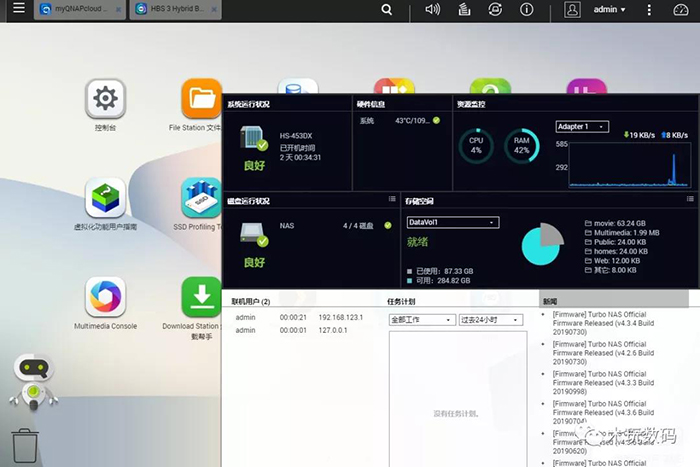Open the Control Panel gear app
The image size is (700, 467).
pyautogui.click(x=105, y=98)
